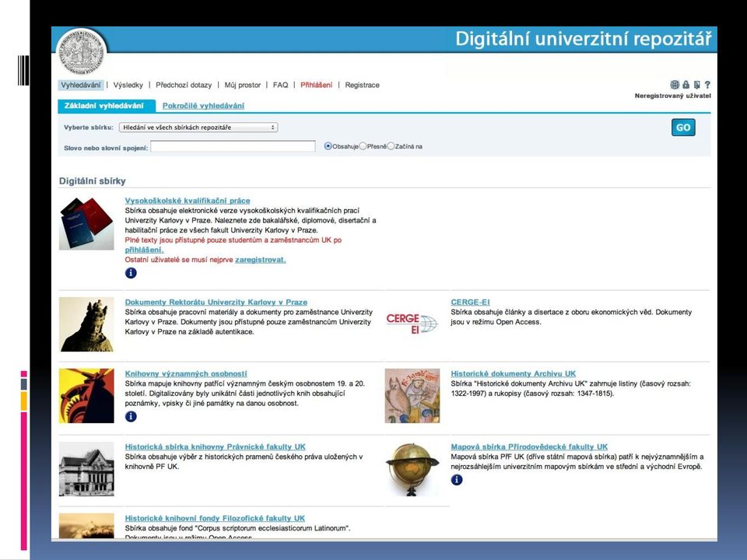Click the thumbnail for Historické knihovní fondy
This screenshot has height=560, width=747.
tap(86, 526)
